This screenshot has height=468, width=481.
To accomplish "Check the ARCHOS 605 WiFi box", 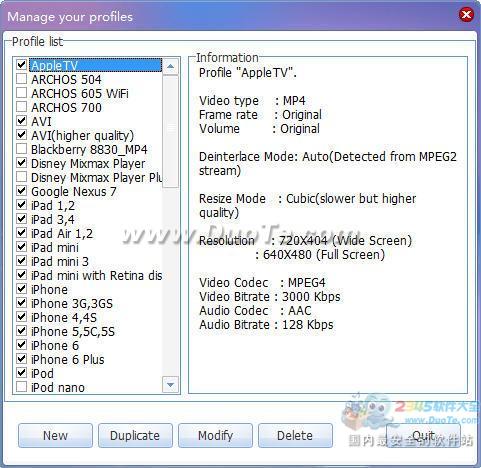I will point(21,93).
